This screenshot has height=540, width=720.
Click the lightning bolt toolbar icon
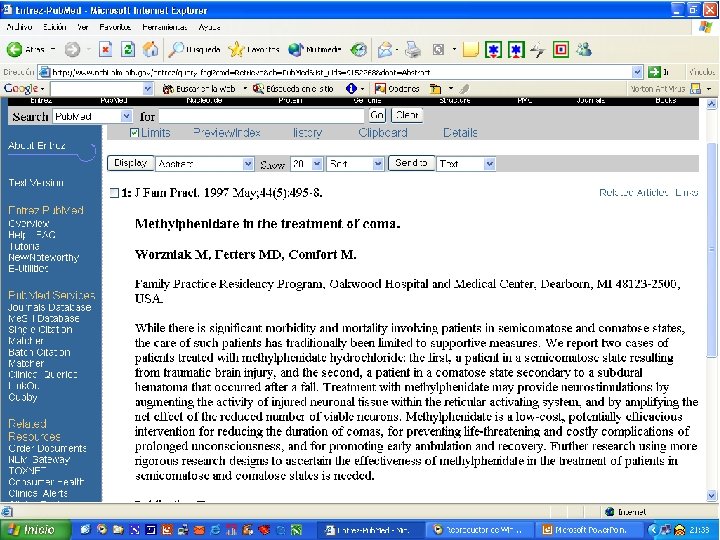pyautogui.click(x=537, y=50)
